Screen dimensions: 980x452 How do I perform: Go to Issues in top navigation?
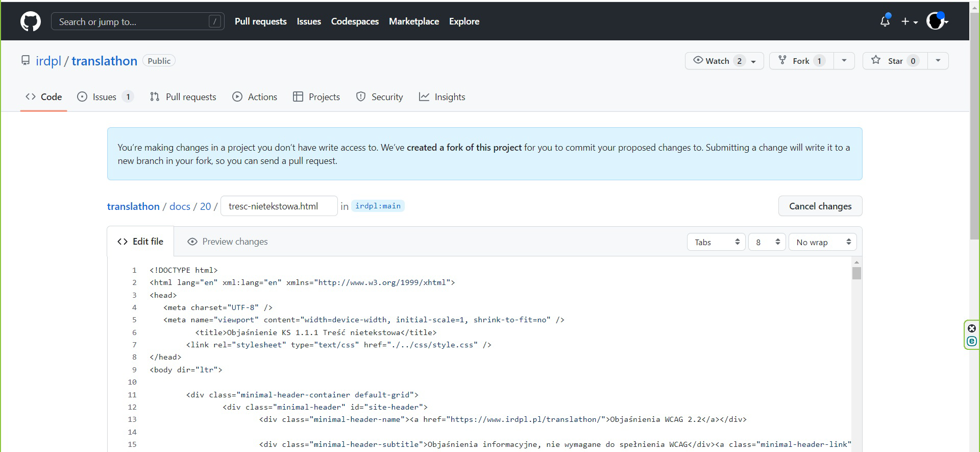(x=309, y=21)
